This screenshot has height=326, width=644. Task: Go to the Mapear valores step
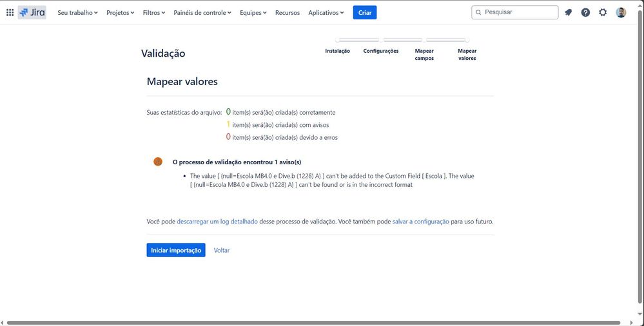[x=467, y=55]
